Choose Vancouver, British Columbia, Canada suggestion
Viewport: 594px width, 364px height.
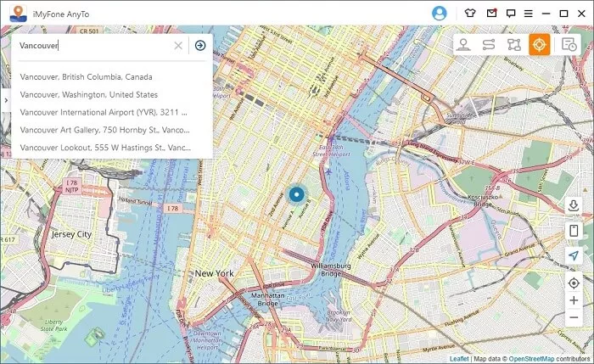pyautogui.click(x=86, y=77)
